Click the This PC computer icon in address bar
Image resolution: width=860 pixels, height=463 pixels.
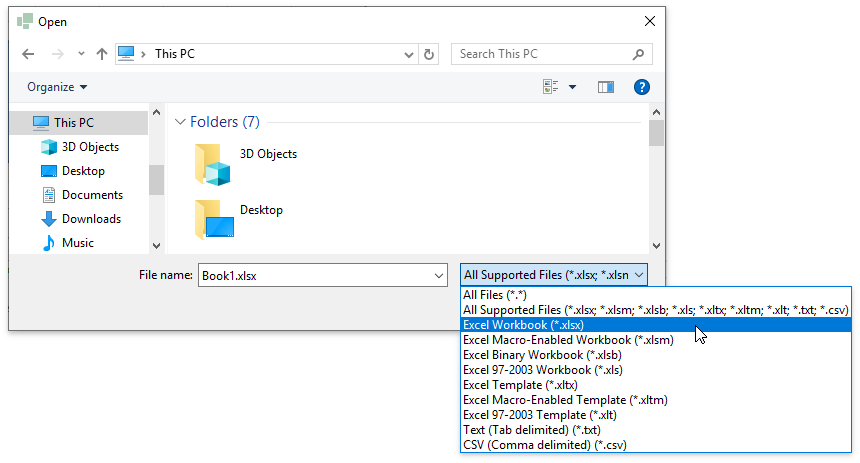click(126, 53)
